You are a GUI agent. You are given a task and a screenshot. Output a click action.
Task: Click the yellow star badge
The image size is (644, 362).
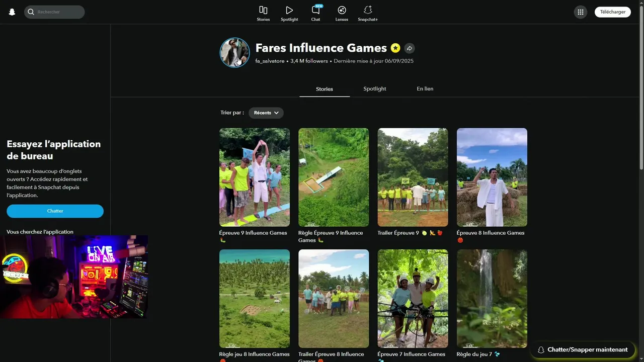click(395, 48)
